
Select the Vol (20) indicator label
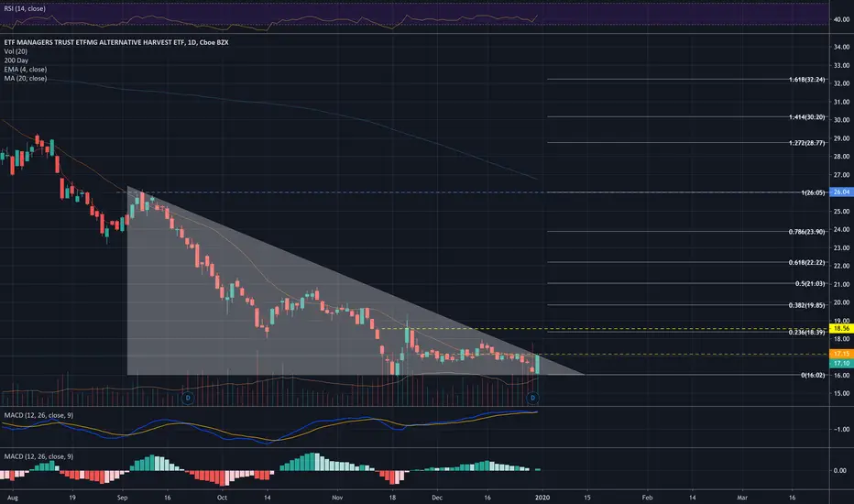tap(16, 51)
